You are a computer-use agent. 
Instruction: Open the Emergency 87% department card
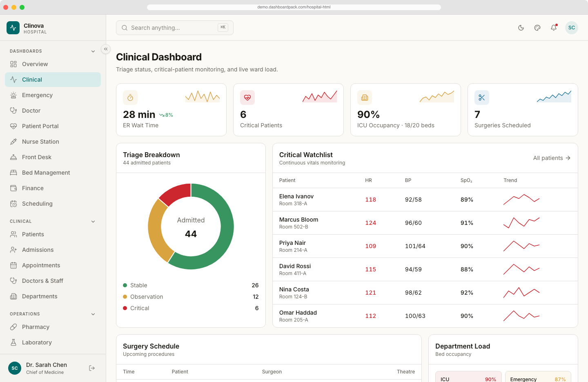pyautogui.click(x=538, y=377)
